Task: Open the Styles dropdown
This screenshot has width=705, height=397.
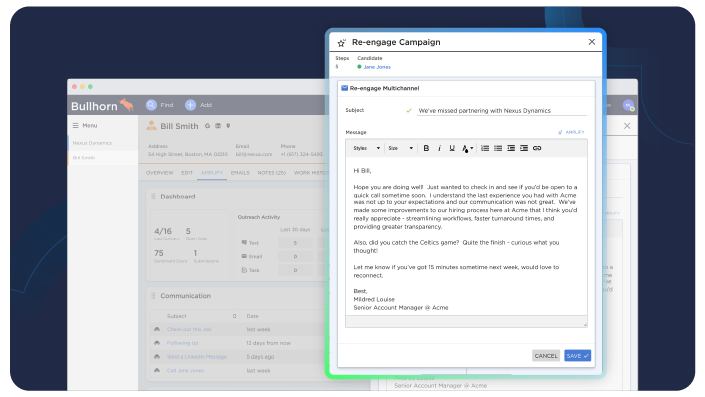Action: tap(366, 148)
